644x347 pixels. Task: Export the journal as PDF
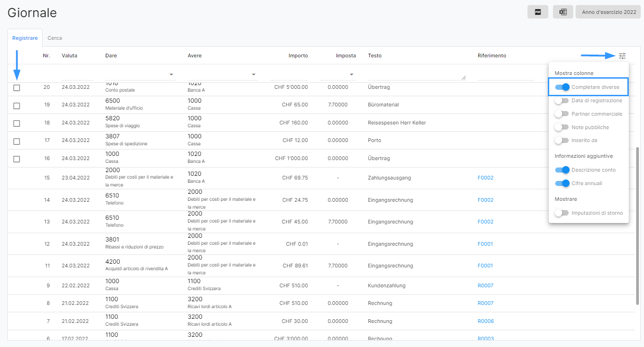click(538, 12)
